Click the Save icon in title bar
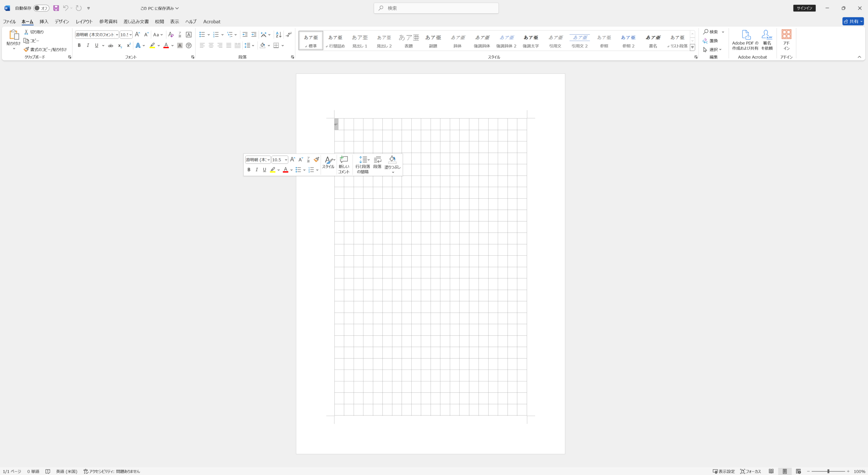868x475 pixels. coord(56,8)
